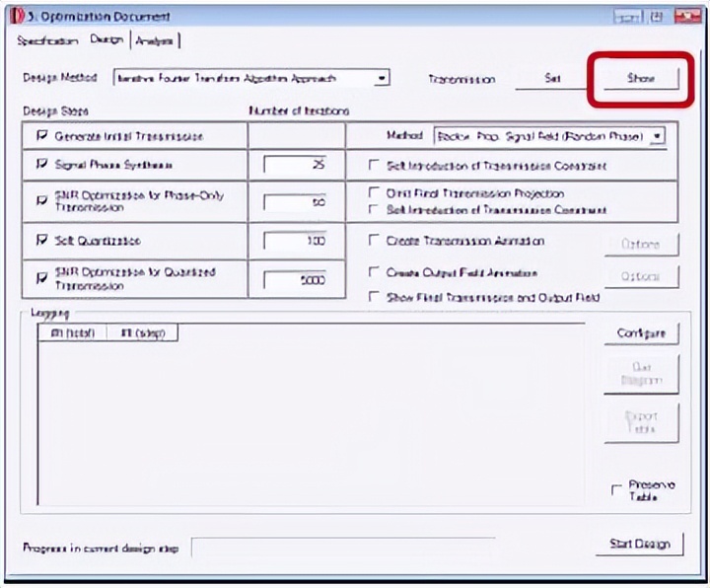Switch to the Specification tab
The width and height of the screenshot is (710, 588).
(47, 40)
